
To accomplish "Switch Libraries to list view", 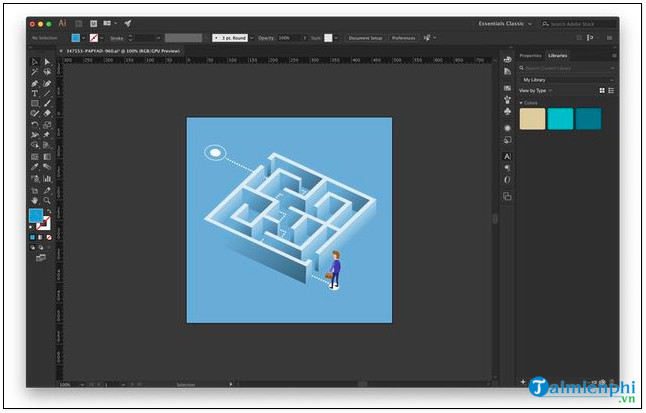I will click(611, 90).
